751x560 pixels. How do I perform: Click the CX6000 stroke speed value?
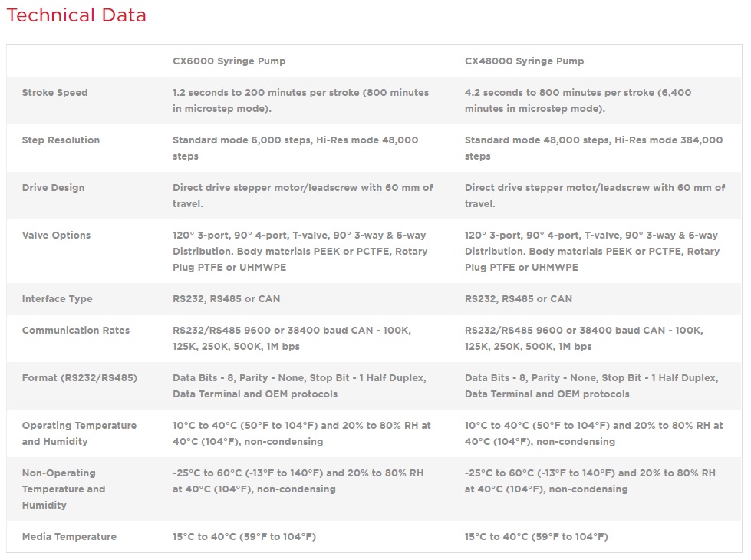pos(300,100)
